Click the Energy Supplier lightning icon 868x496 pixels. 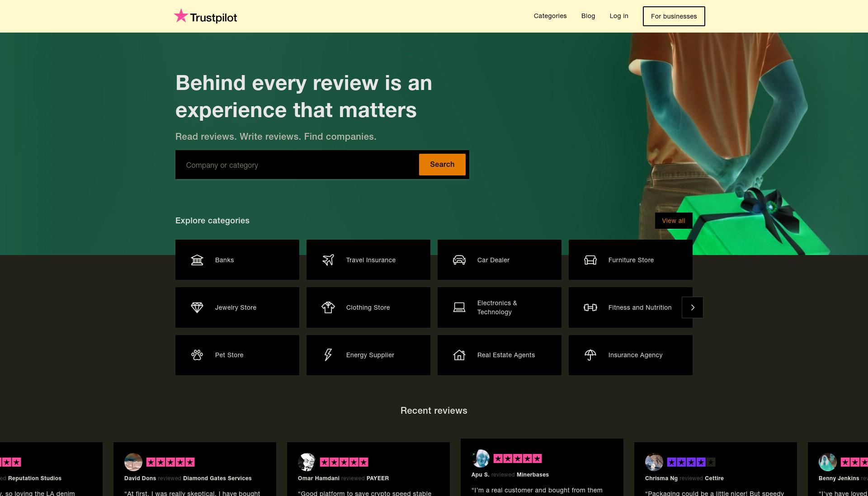coord(328,355)
